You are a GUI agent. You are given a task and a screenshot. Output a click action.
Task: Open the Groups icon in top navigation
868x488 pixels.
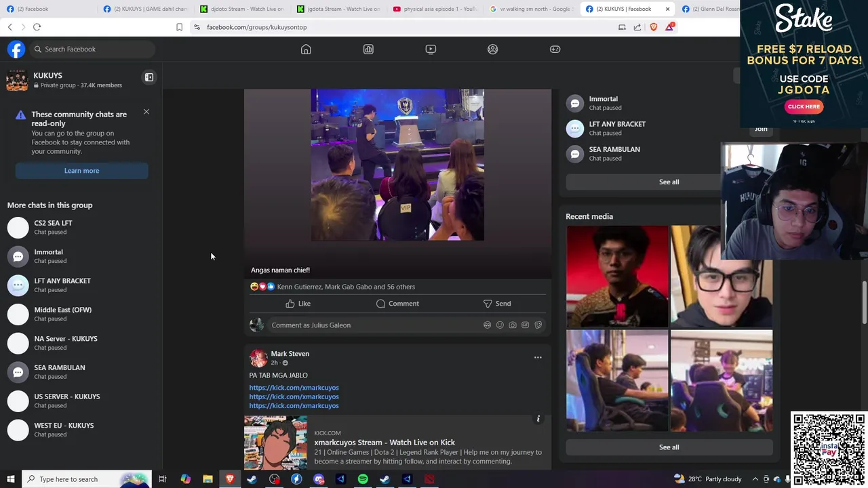493,49
